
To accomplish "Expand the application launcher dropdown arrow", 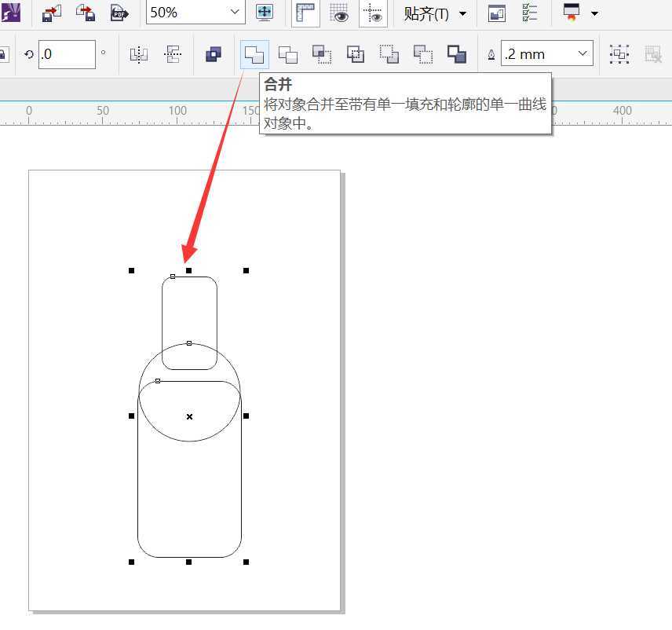I will pos(594,13).
